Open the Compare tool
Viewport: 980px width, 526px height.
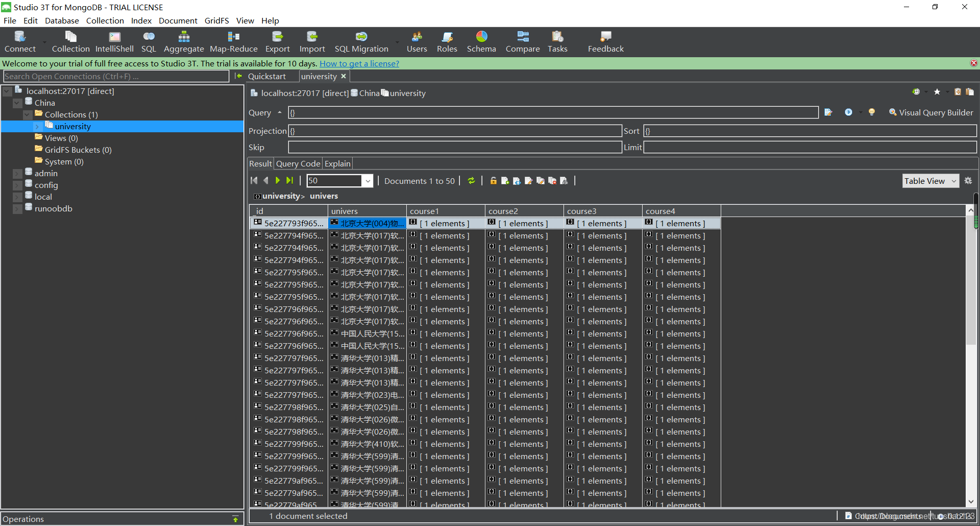523,42
